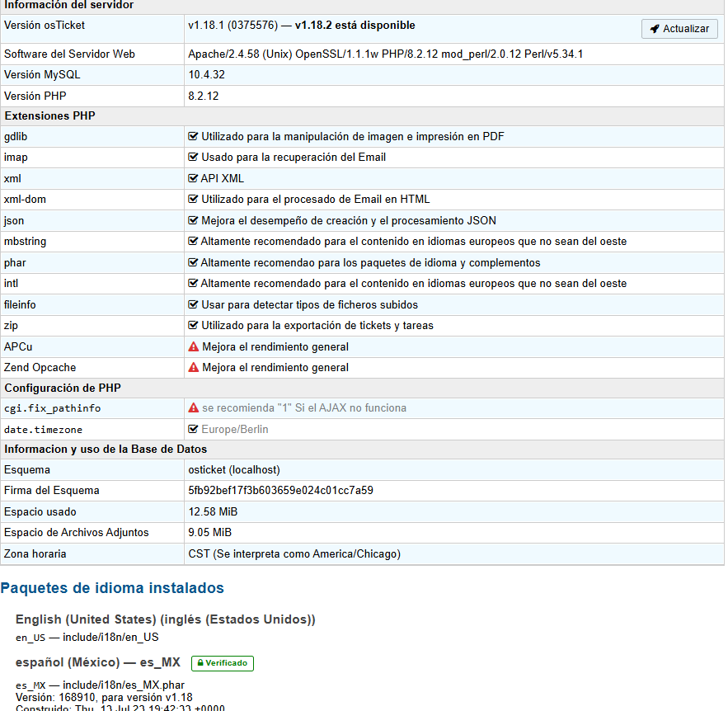
Task: Click the Paquetes de idioma instalados heading
Action: coord(112,588)
